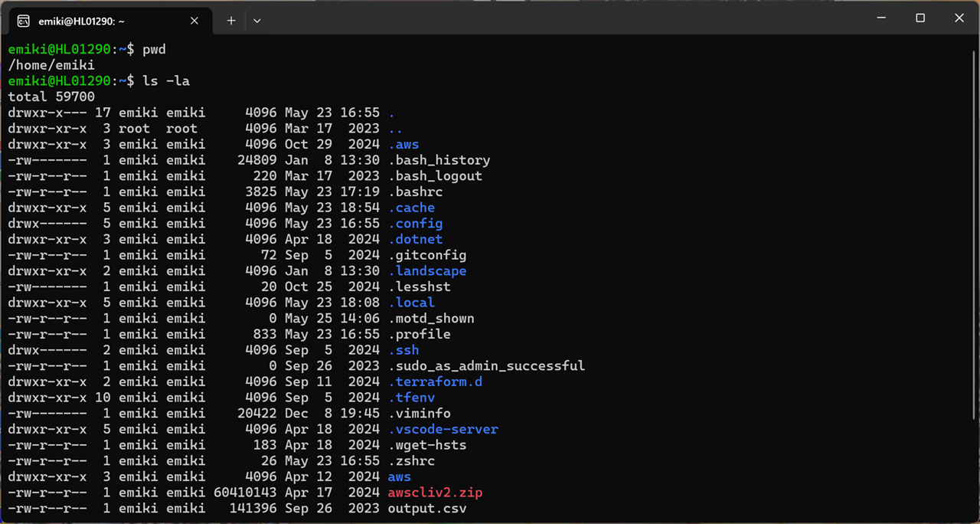Click the .motd_shown file name
The height and width of the screenshot is (524, 980).
[431, 319]
